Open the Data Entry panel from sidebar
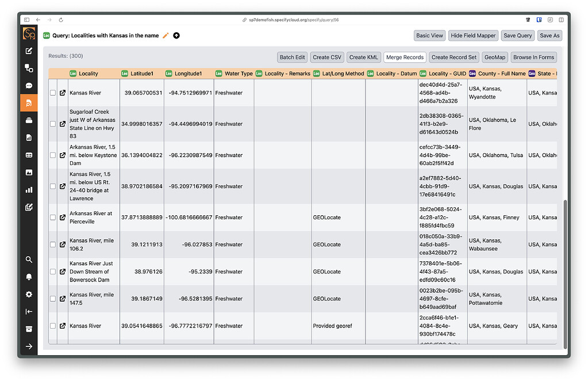The image size is (588, 381). click(29, 51)
